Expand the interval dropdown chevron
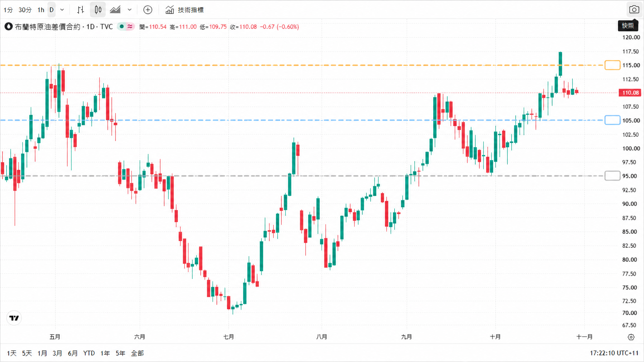The image size is (644, 362). (62, 10)
